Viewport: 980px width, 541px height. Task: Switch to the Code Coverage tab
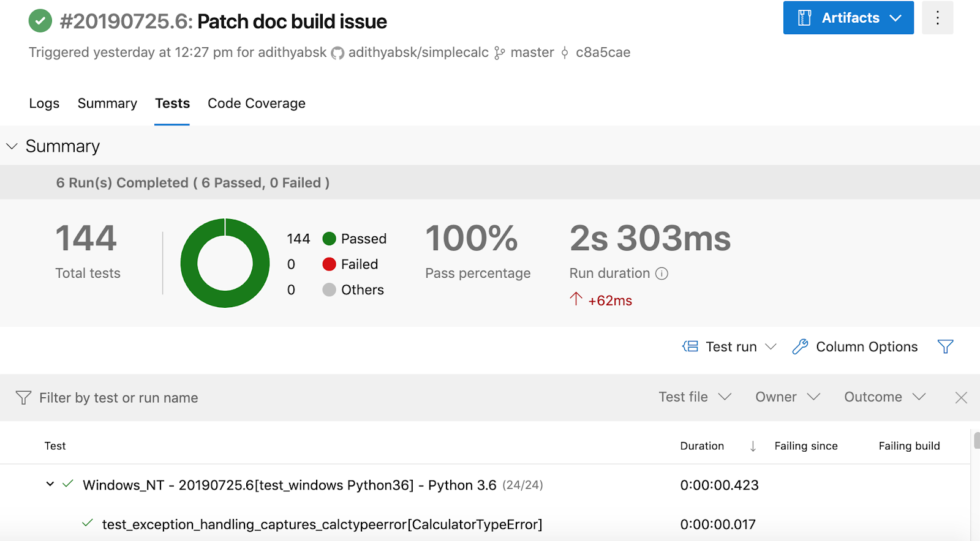(256, 103)
